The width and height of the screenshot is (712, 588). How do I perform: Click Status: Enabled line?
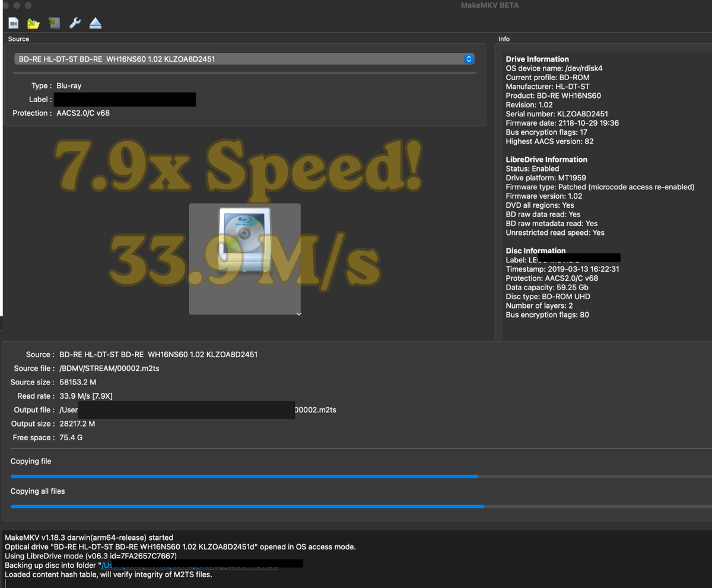(x=532, y=169)
